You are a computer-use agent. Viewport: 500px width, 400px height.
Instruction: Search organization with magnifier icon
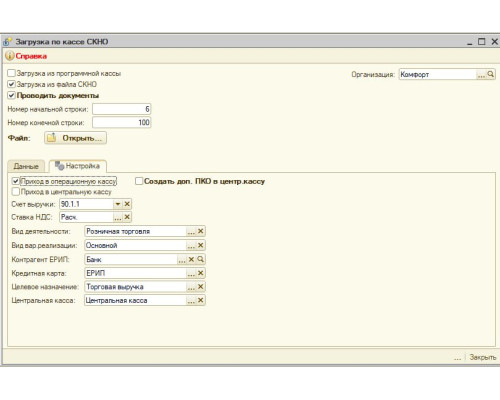point(491,74)
